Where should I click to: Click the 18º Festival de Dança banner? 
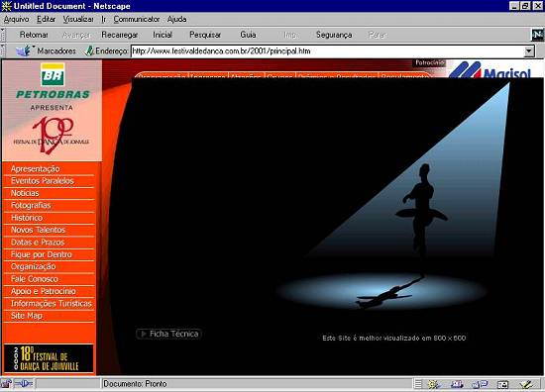tap(49, 358)
